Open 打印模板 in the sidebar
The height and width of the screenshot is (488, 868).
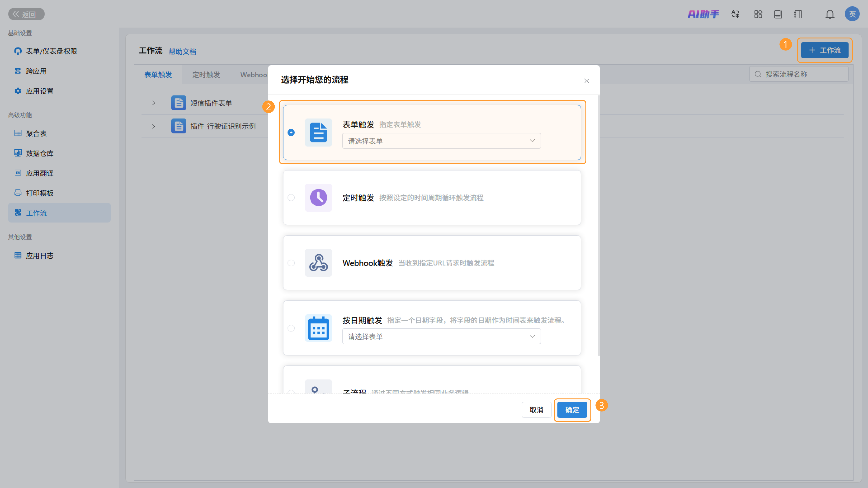pos(39,193)
